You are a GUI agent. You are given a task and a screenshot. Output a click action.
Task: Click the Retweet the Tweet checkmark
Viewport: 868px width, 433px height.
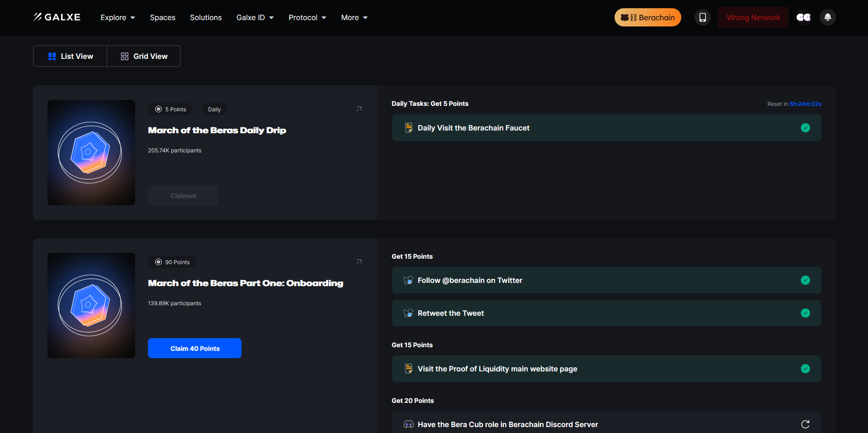[x=805, y=313]
